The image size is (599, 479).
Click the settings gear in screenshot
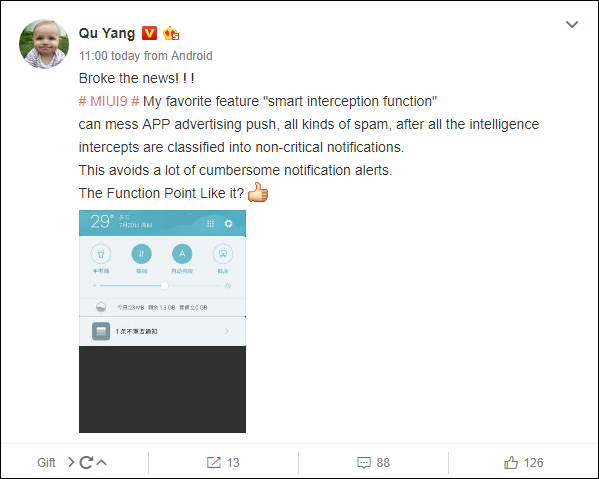(228, 224)
